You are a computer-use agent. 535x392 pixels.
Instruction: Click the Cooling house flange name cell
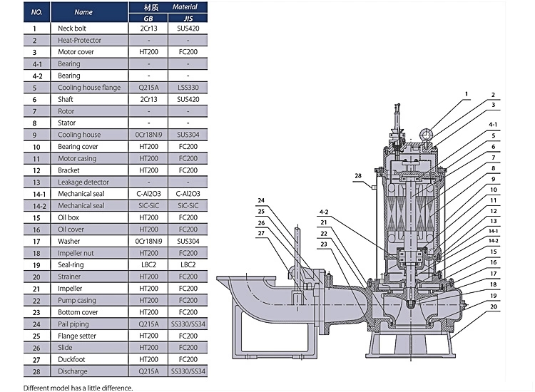(x=89, y=88)
